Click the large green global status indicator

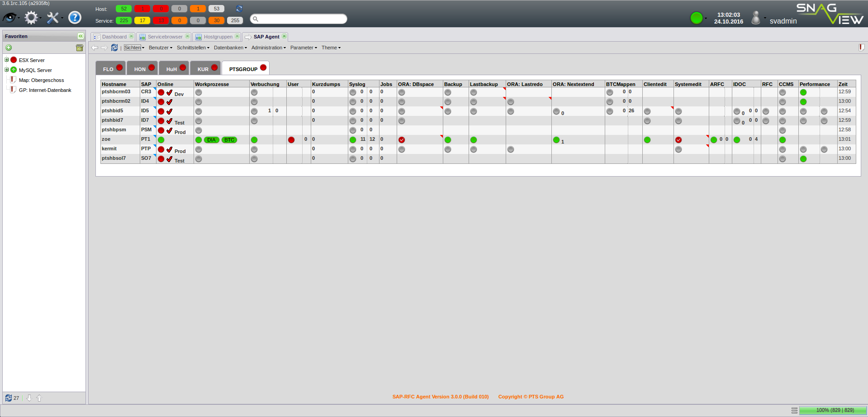697,18
